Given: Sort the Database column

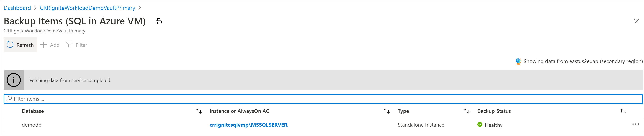Looking at the screenshot, I should tap(198, 111).
